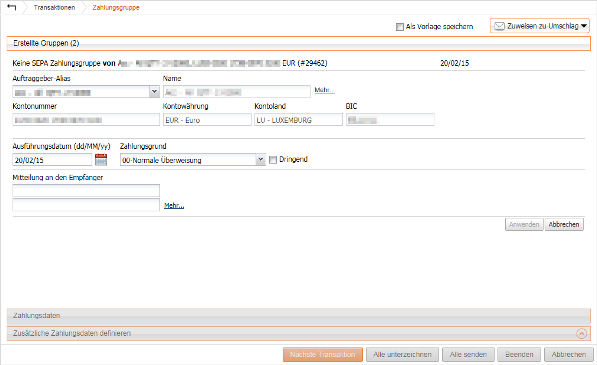Expand Erstellte Gruppen (2) section
The image size is (597, 365).
[x=298, y=43]
